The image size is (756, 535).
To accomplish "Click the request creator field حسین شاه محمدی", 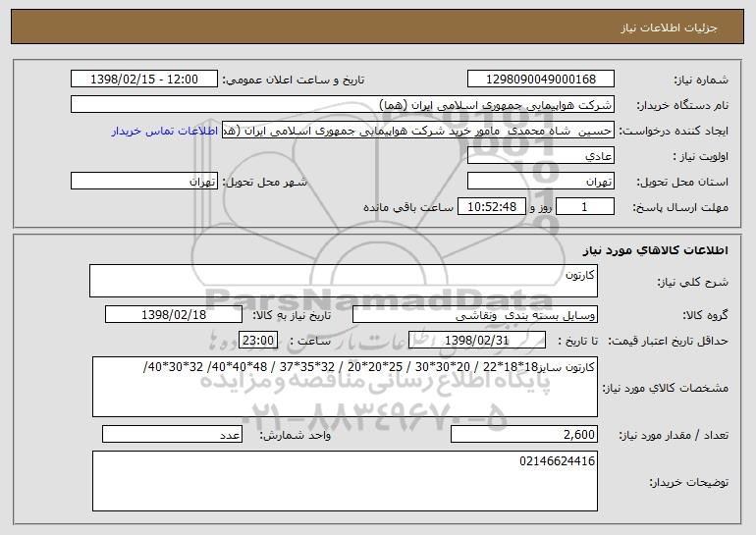I will pos(418,131).
